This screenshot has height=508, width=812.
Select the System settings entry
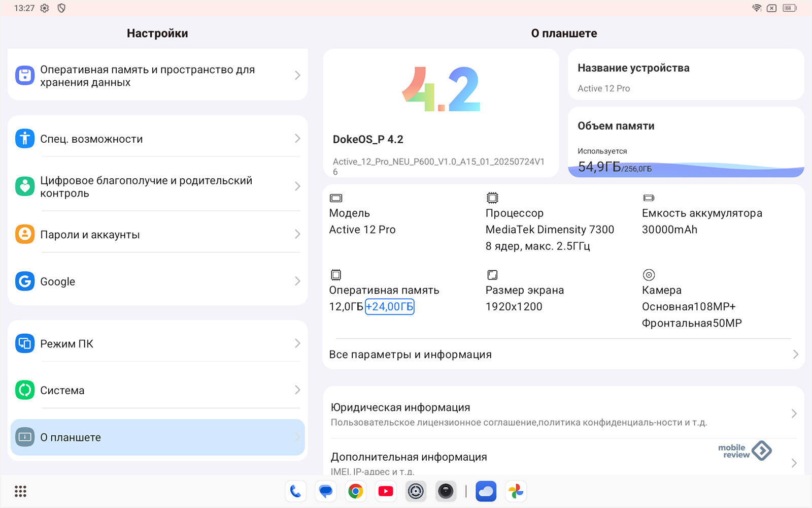[x=158, y=390]
